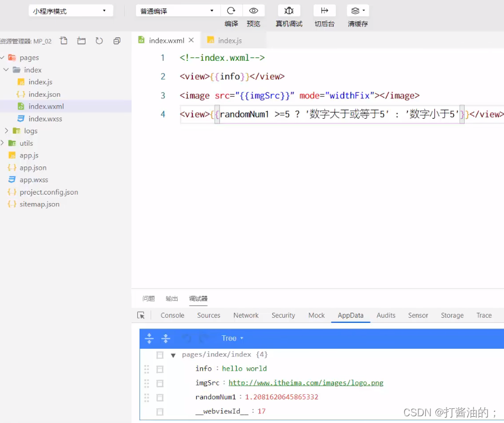Click the new folder icon in explorer header

82,41
